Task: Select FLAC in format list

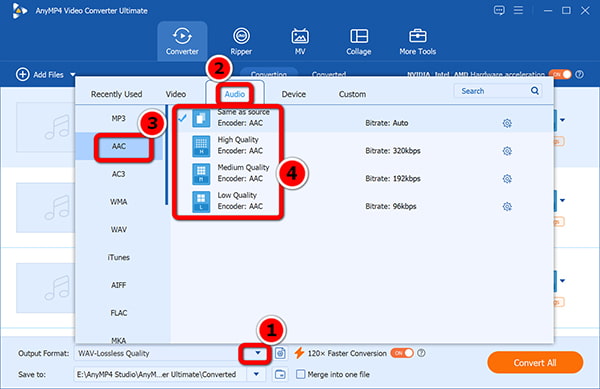Action: click(x=119, y=313)
